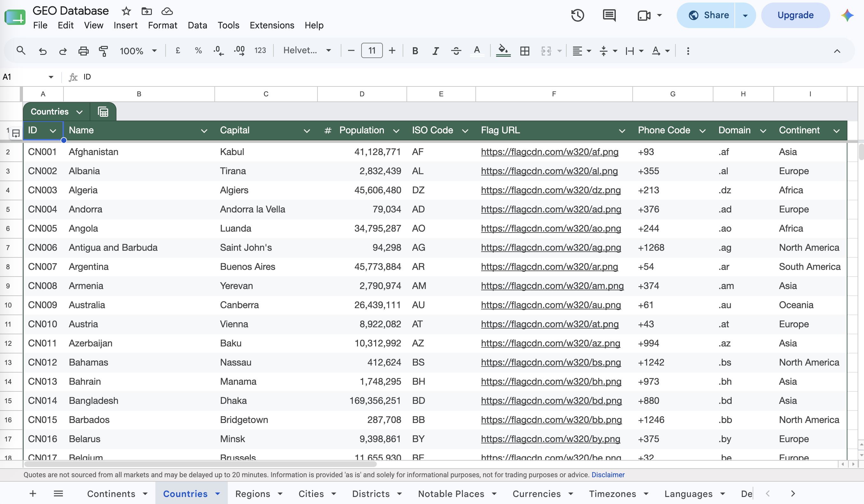The image size is (864, 504).
Task: Click the Share button
Action: tap(708, 15)
